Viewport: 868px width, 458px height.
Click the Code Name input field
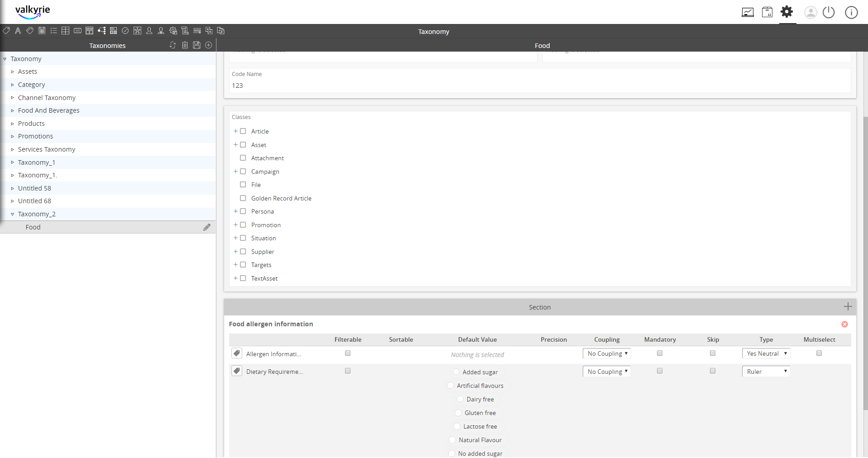(x=540, y=86)
